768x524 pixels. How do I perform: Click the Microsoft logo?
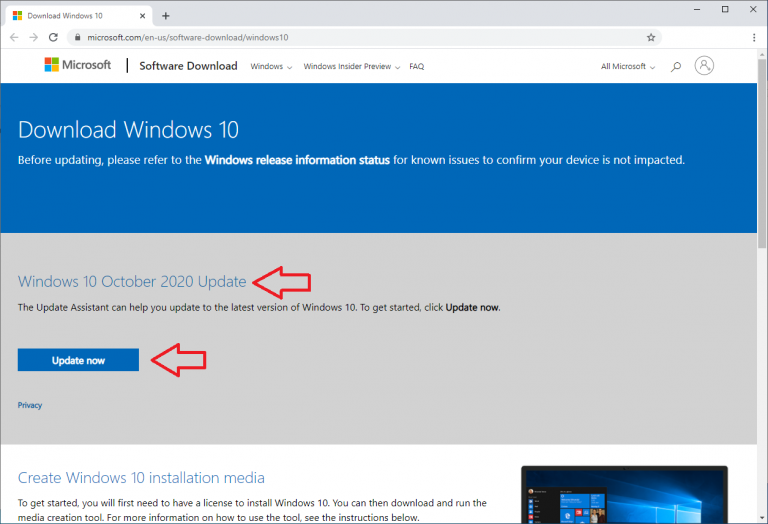pyautogui.click(x=80, y=66)
